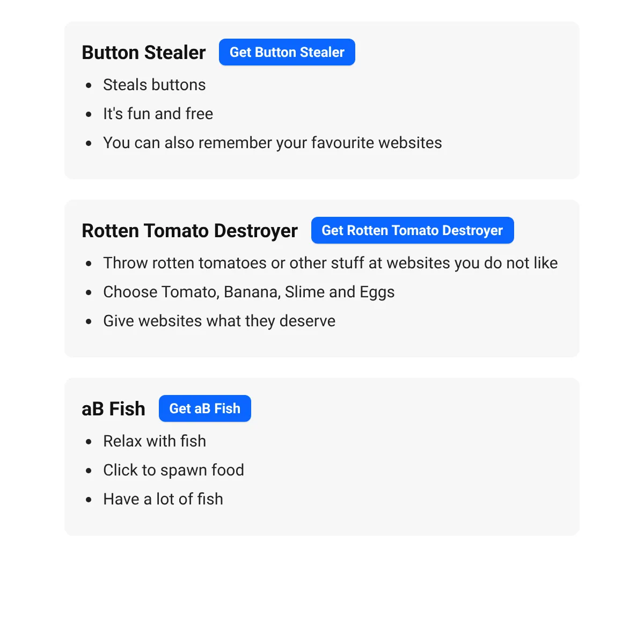Click the bullet before 'Steals buttons'

(x=89, y=85)
